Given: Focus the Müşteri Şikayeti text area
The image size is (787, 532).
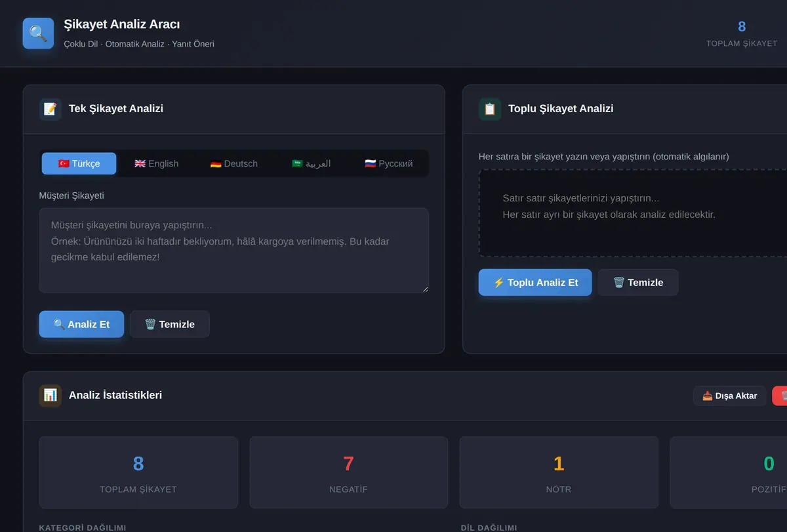Looking at the screenshot, I should [x=233, y=251].
